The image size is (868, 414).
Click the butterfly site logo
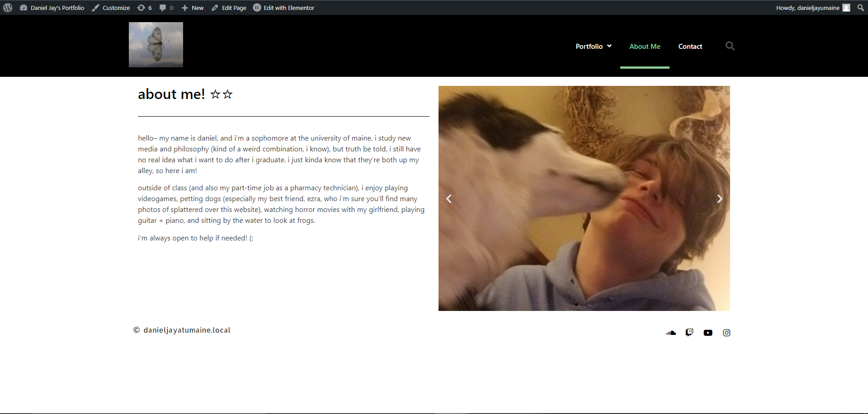(156, 45)
